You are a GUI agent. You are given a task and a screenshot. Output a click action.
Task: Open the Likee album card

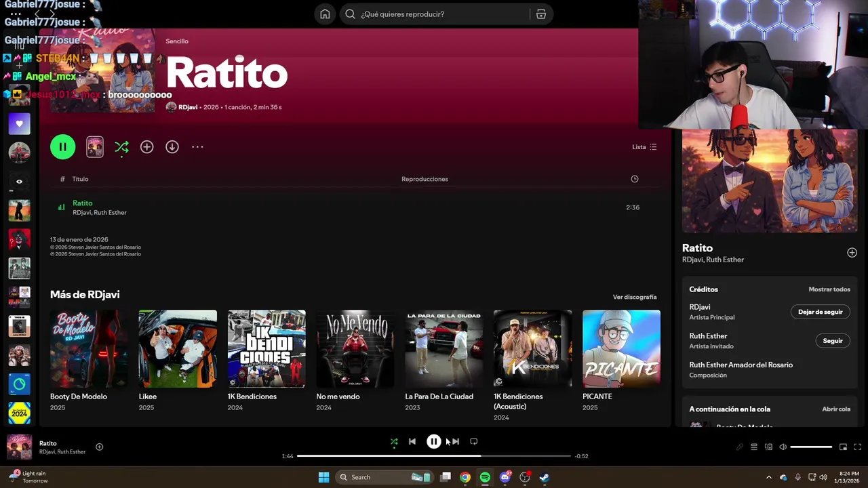(x=178, y=361)
